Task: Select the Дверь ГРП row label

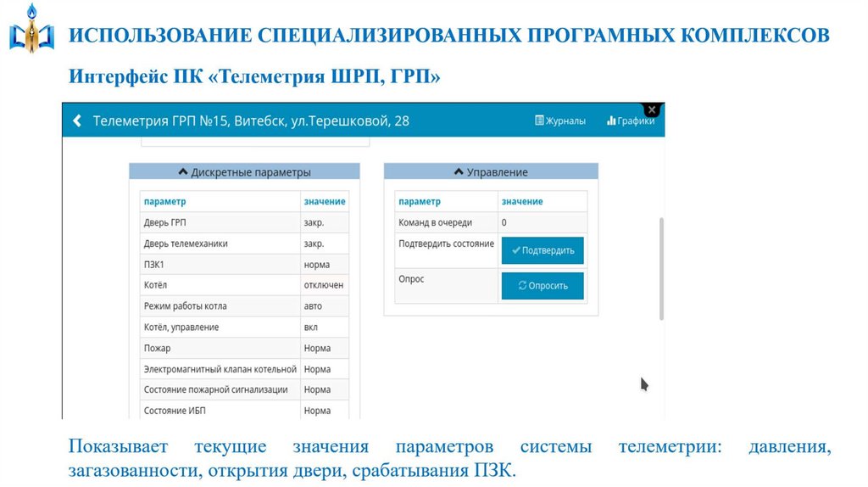Action: (x=165, y=223)
